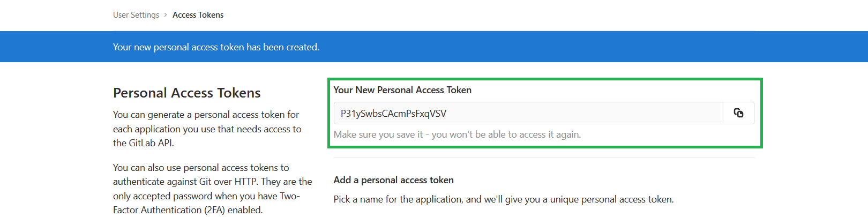
Task: Open the Access Tokens breadcrumb
Action: click(198, 15)
